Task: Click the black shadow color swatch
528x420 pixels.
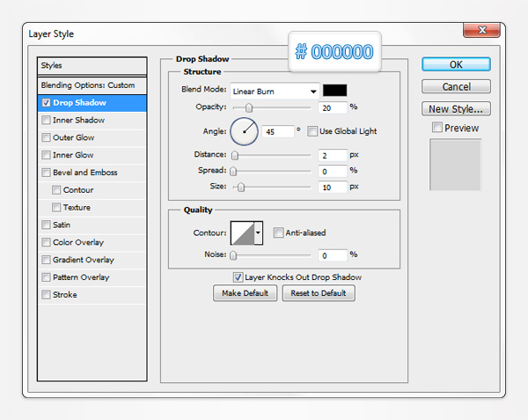Action: 335,90
